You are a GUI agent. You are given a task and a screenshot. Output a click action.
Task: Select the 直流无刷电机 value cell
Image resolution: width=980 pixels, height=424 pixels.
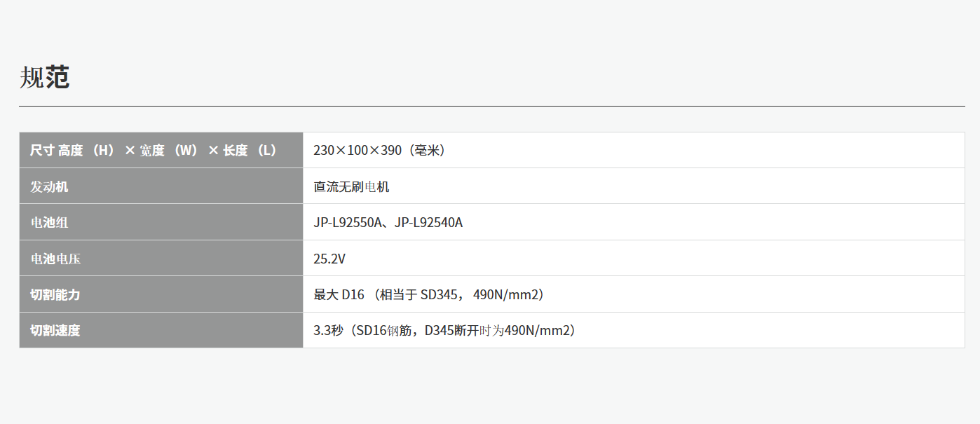tap(634, 186)
